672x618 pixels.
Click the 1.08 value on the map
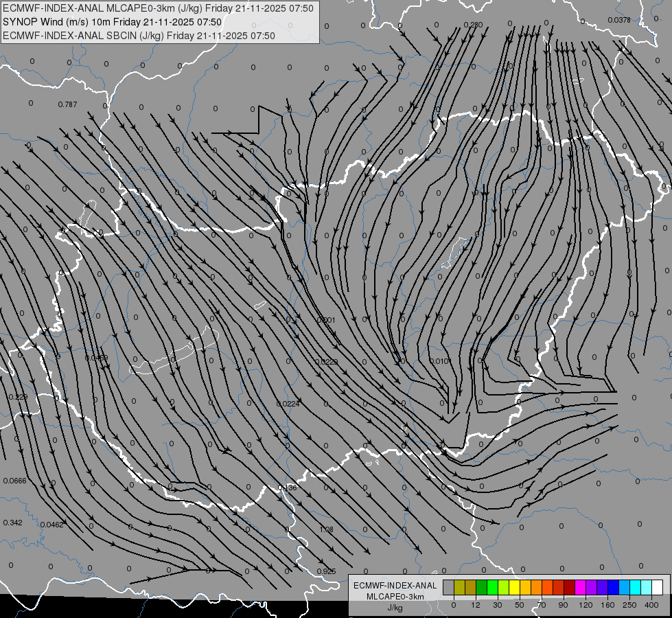point(326,529)
